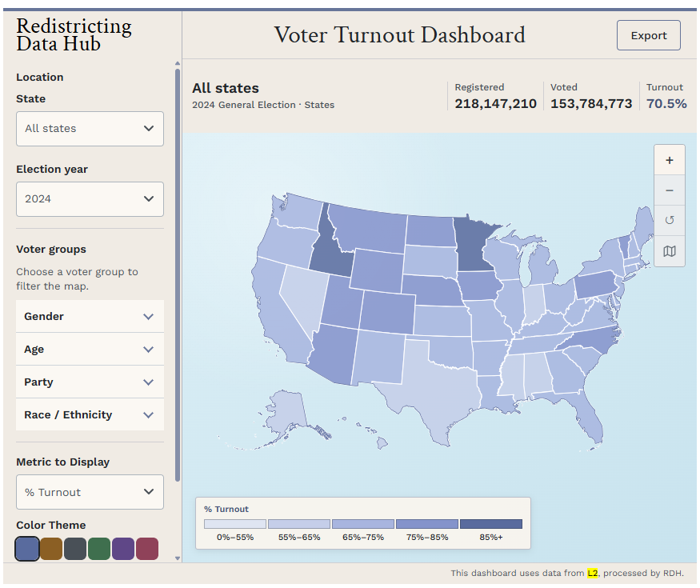Click the Voted value 153,784,773
Viewport: 700px width, 588px height.
click(x=591, y=103)
